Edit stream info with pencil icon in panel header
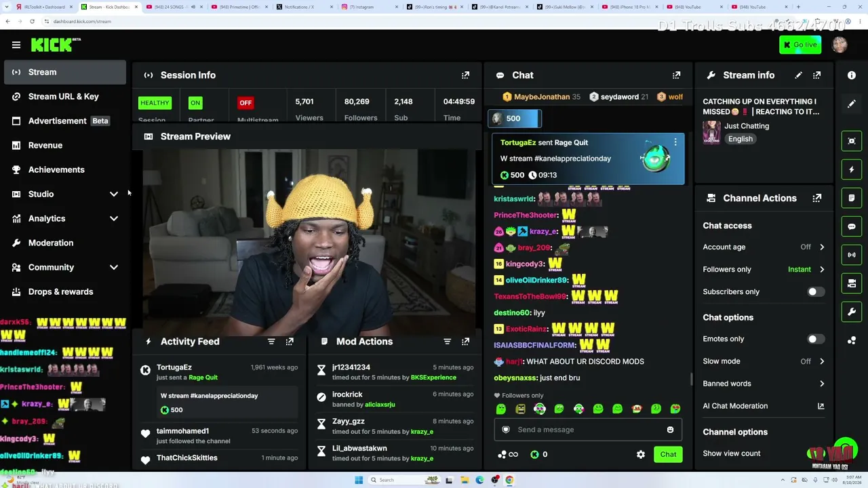Screen dimensions: 868x488 click(799, 75)
